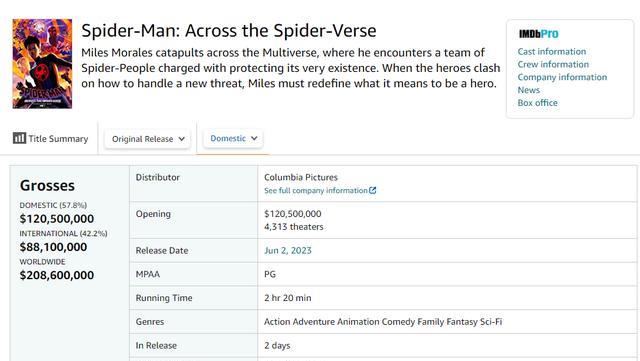The image size is (640, 361).
Task: Click the Title Summary bar chart icon
Action: 19,138
